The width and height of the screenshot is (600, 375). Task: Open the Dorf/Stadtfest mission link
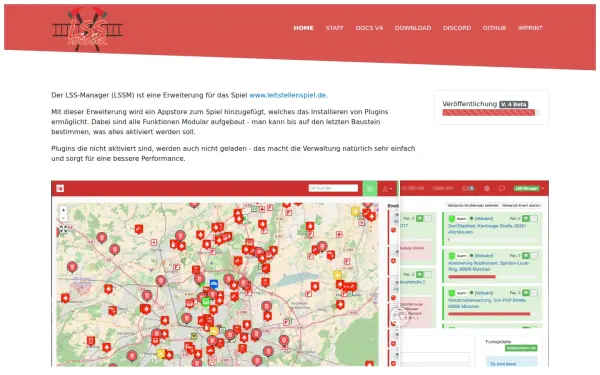point(487,229)
